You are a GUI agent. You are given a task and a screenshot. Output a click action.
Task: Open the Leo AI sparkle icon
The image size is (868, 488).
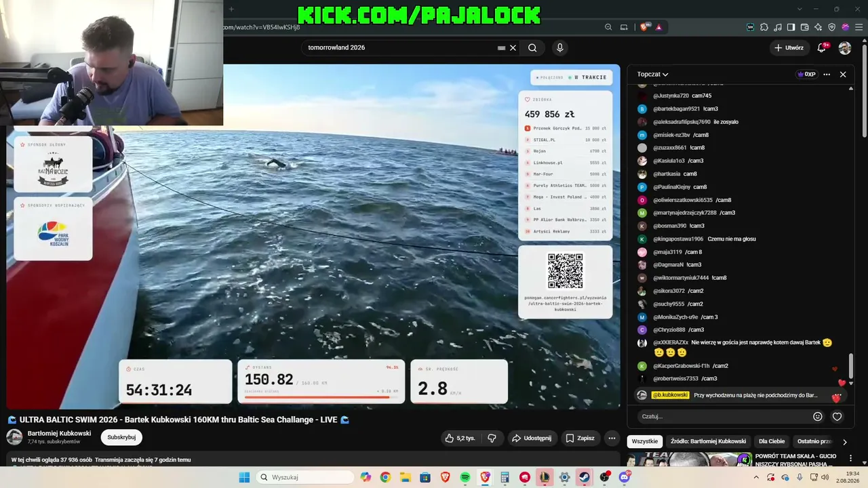tap(818, 27)
